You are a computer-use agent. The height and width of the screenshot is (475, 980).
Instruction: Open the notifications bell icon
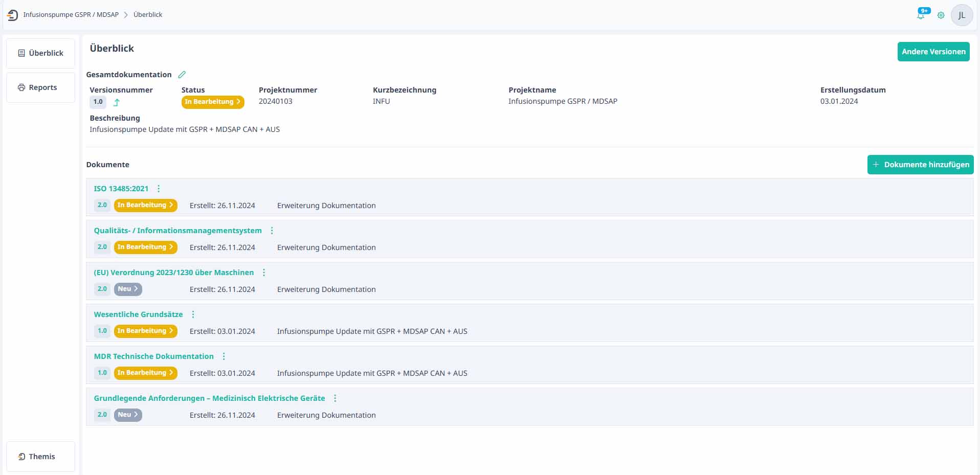click(921, 15)
